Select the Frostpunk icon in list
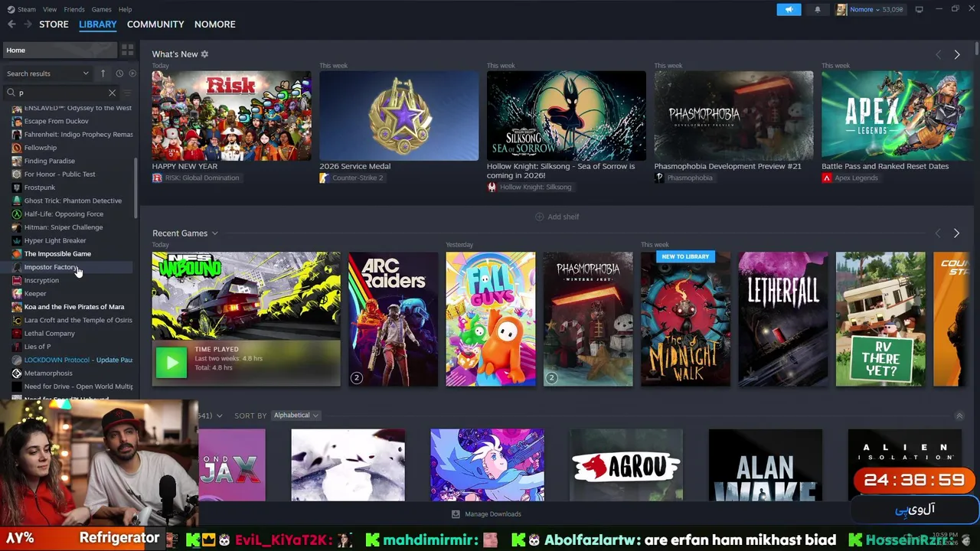Screen dimensions: 980x551 pos(17,187)
